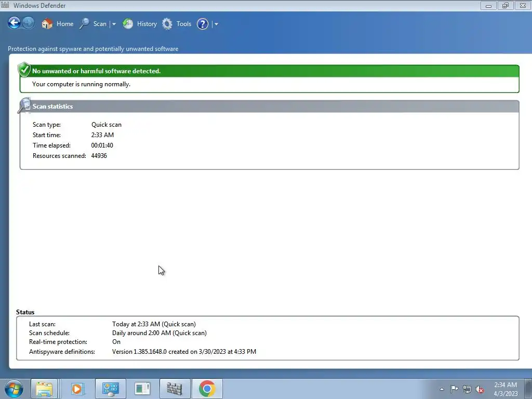Click the Windows Defender title bar icon
532x399 pixels.
click(5, 5)
